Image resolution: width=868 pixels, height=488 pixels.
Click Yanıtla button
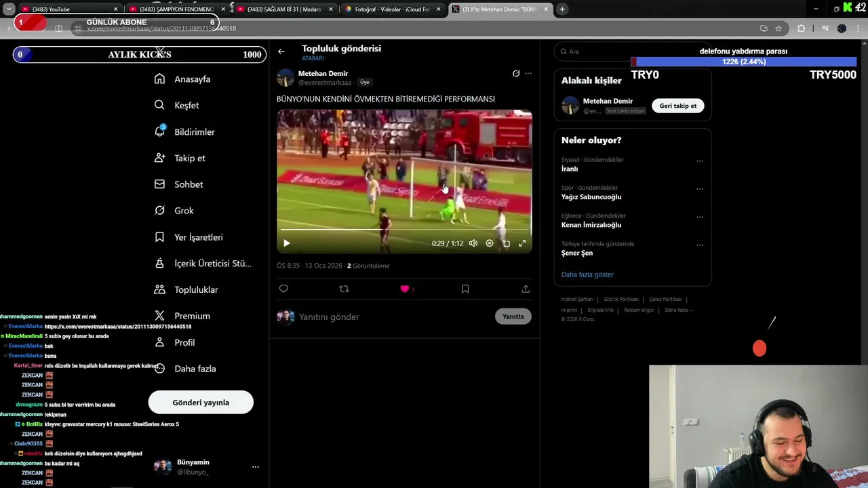tap(513, 317)
